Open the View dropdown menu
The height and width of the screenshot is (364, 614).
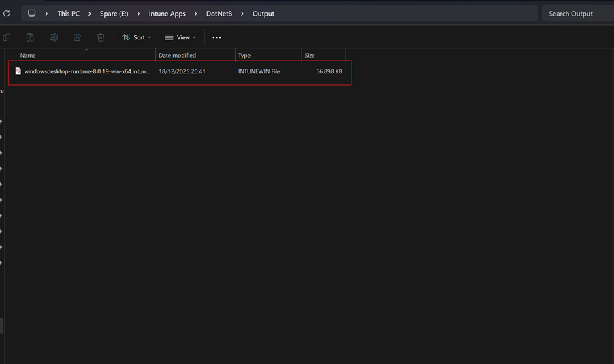pos(180,37)
